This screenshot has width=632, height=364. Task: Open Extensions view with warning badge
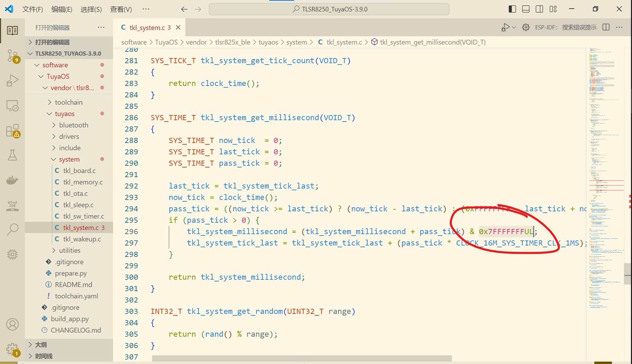[12, 131]
